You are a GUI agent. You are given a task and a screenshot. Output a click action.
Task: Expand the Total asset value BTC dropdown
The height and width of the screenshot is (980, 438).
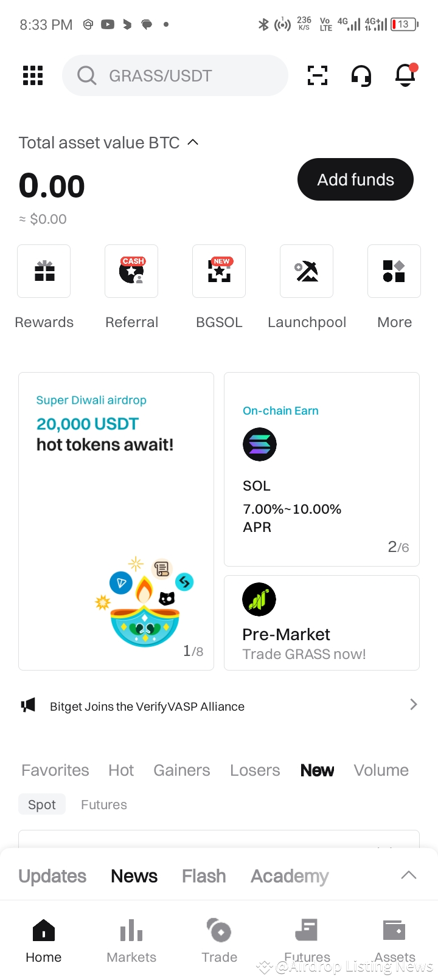pos(193,142)
